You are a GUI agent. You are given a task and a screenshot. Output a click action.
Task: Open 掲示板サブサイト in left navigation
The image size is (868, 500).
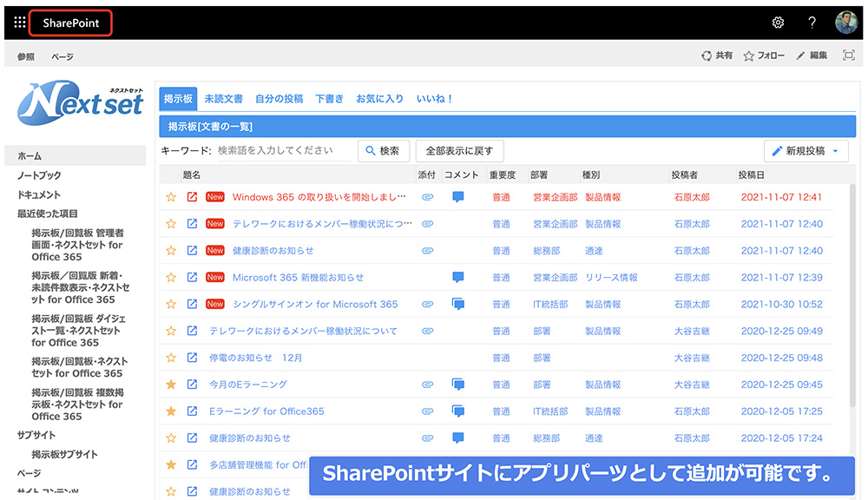[x=64, y=454]
